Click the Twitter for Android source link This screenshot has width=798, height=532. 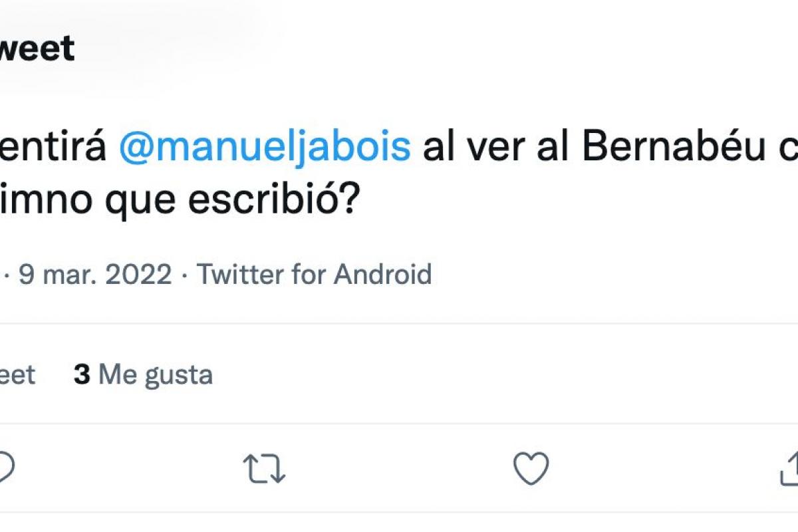[314, 274]
